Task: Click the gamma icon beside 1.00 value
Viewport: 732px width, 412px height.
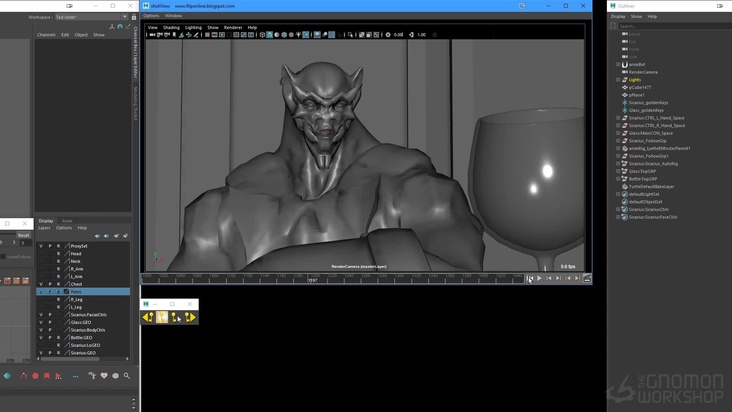Action: (411, 35)
